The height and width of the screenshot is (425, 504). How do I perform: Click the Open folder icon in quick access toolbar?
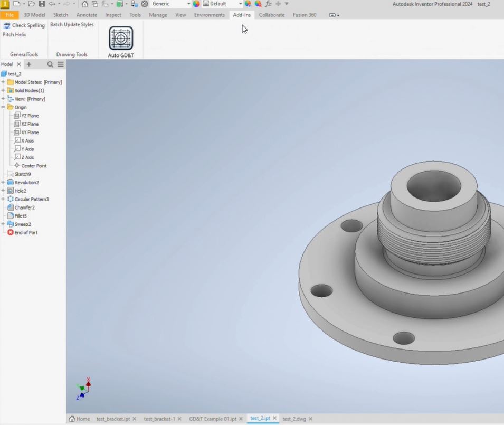[32, 4]
